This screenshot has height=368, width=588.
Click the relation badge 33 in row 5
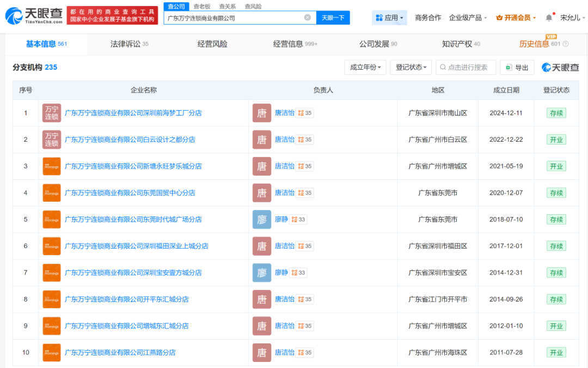click(298, 220)
